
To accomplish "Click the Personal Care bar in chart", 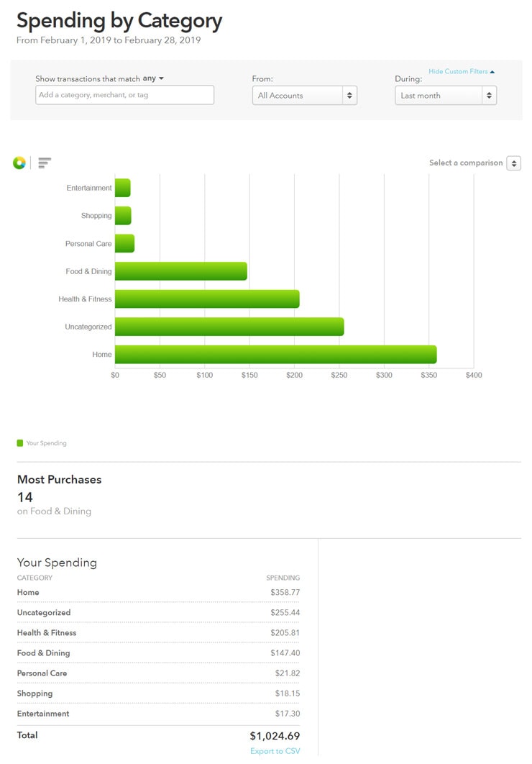I will point(124,244).
